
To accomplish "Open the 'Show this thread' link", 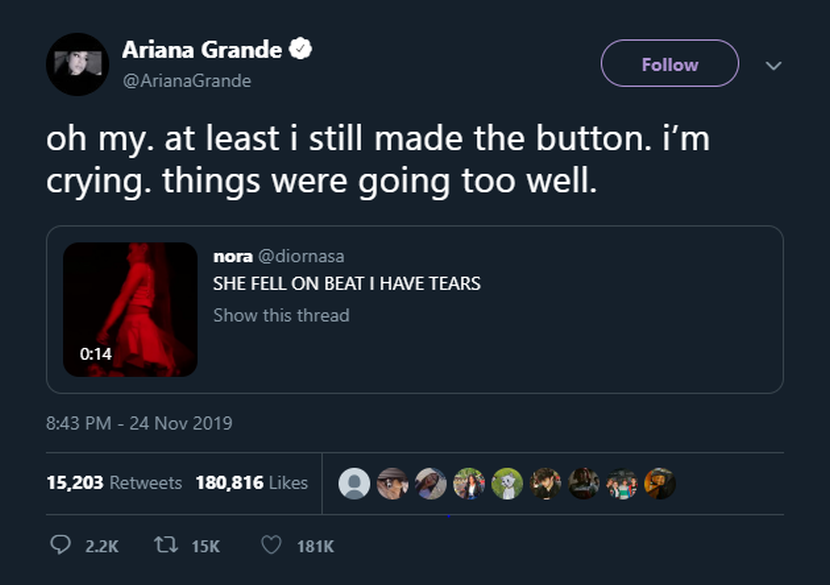I will [x=281, y=315].
